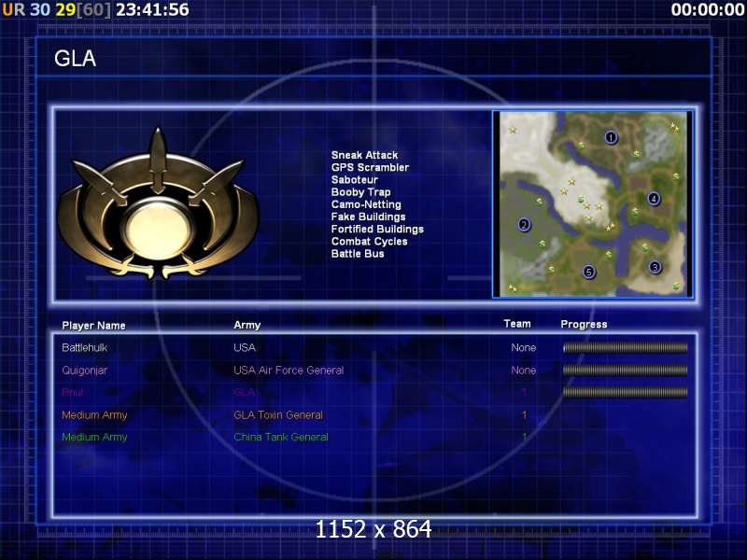Click the "Battle Bus" list entry
The height and width of the screenshot is (560, 747).
pyautogui.click(x=358, y=254)
